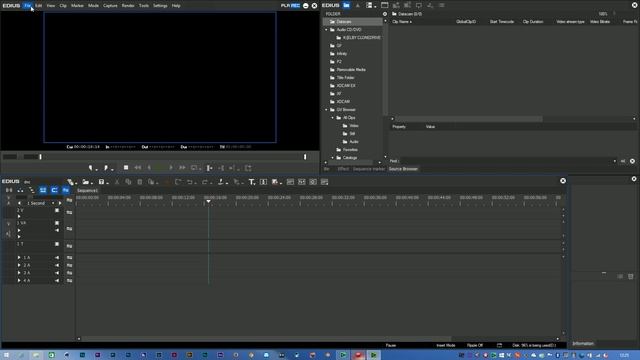Set the Out point marker
The height and width of the screenshot is (360, 640).
point(106,168)
